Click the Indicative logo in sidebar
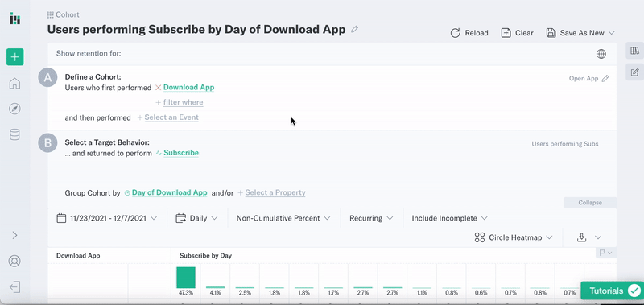 pos(14,19)
